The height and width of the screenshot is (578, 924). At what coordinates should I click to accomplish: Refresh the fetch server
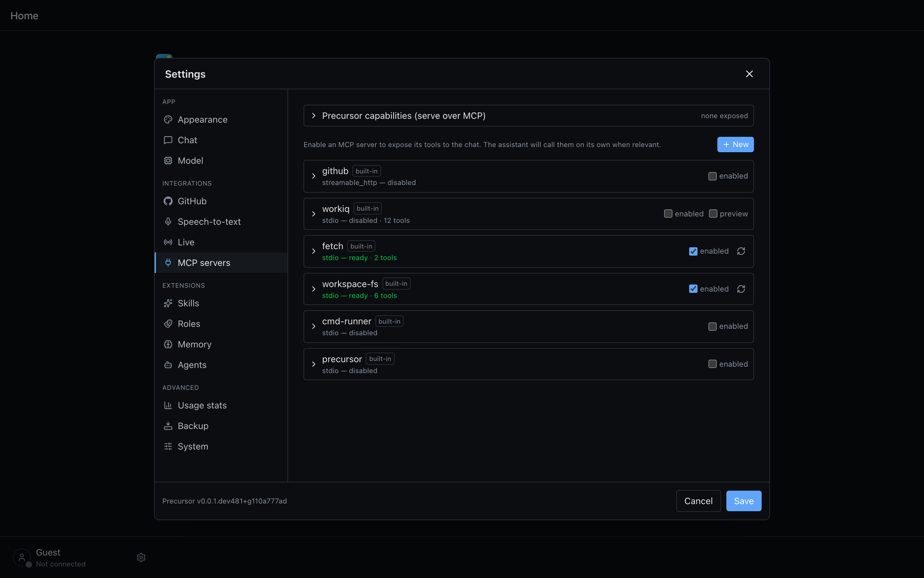tap(741, 251)
